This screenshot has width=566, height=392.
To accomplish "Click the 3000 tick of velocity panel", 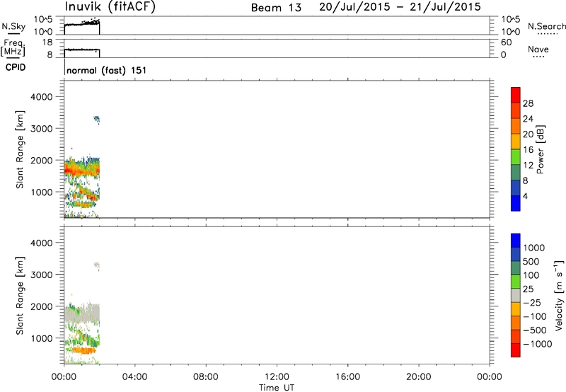I will coord(41,275).
